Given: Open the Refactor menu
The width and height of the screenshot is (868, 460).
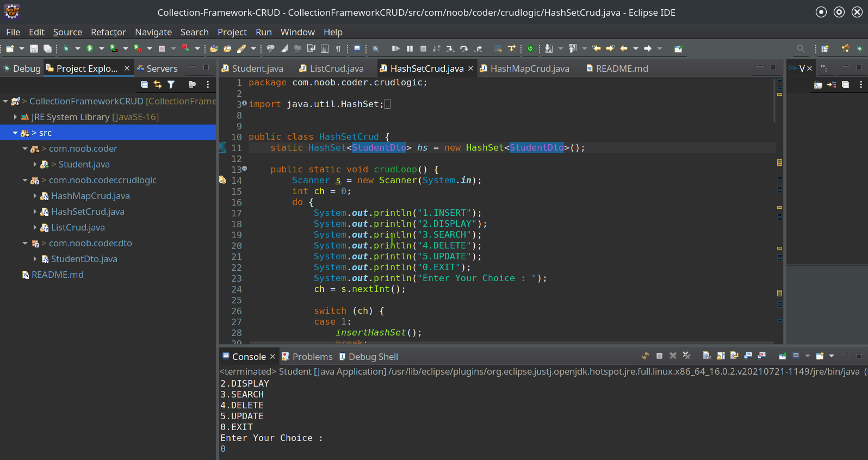Looking at the screenshot, I should point(108,32).
